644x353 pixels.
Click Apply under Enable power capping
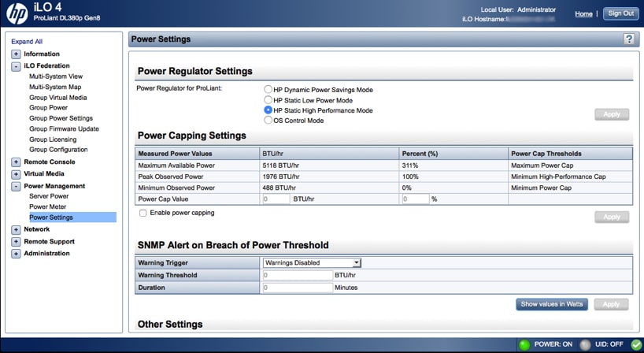[x=612, y=217]
